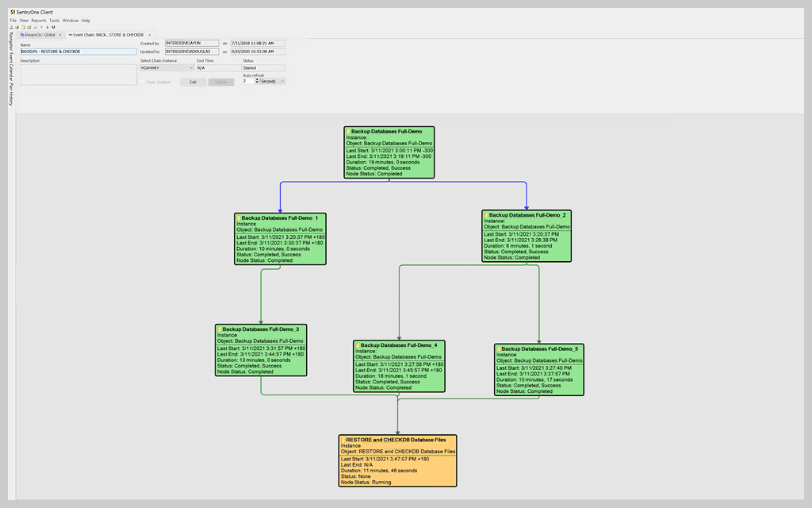Open the Select Chain Instance dropdown
The height and width of the screenshot is (508, 812).
click(191, 67)
